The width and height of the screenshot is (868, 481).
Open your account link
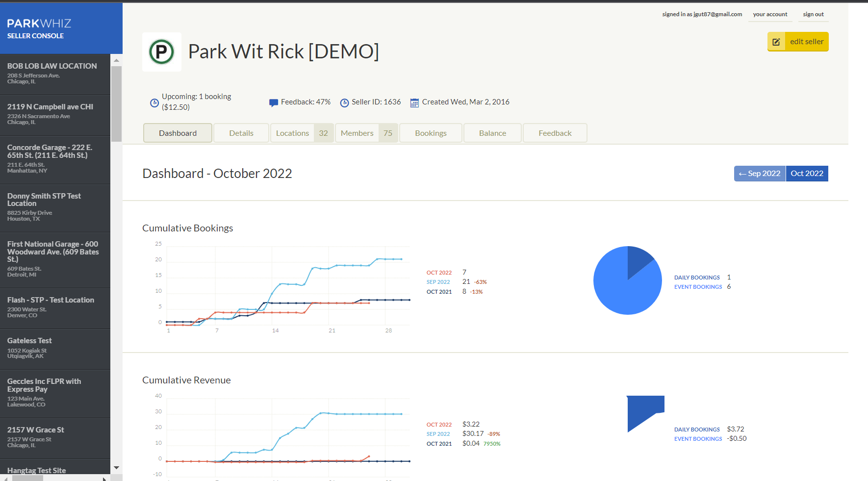(x=770, y=14)
